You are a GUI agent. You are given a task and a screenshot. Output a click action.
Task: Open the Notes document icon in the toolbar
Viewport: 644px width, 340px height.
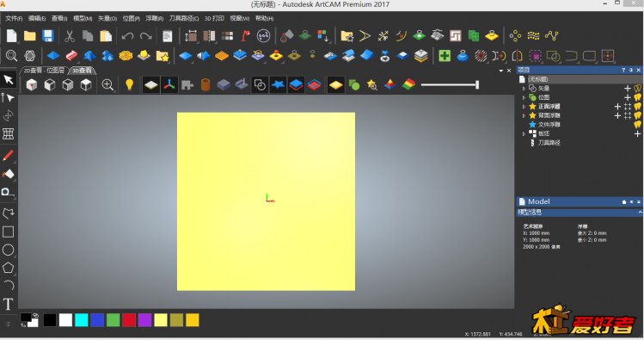[x=167, y=36]
